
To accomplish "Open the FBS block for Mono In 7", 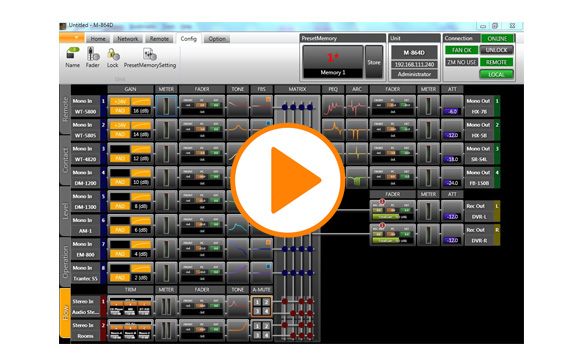I will pos(261,249).
